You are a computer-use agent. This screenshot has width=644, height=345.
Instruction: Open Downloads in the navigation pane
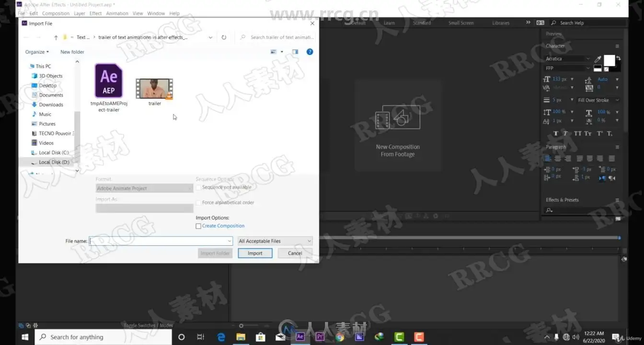point(47,104)
